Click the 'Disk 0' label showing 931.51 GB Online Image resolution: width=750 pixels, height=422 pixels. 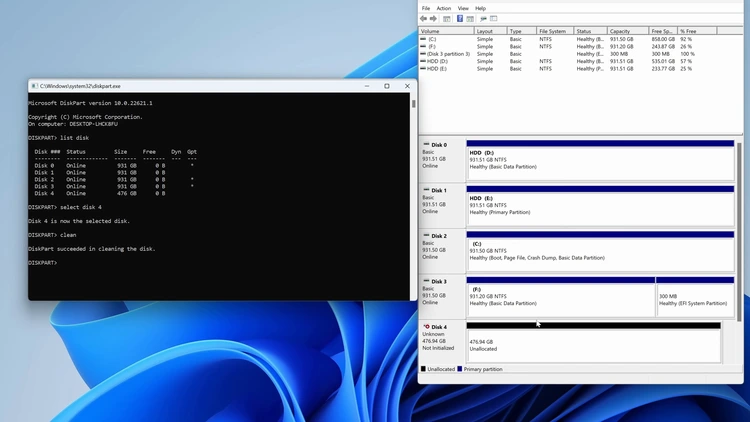[x=439, y=145]
